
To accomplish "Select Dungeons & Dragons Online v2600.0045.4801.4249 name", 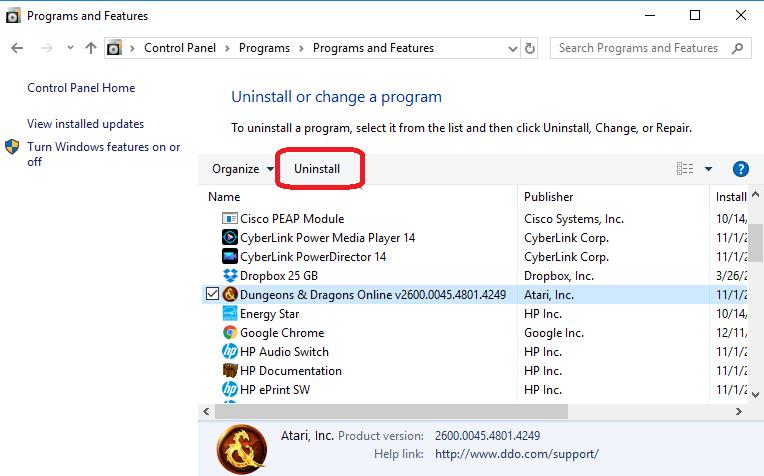I will point(373,295).
